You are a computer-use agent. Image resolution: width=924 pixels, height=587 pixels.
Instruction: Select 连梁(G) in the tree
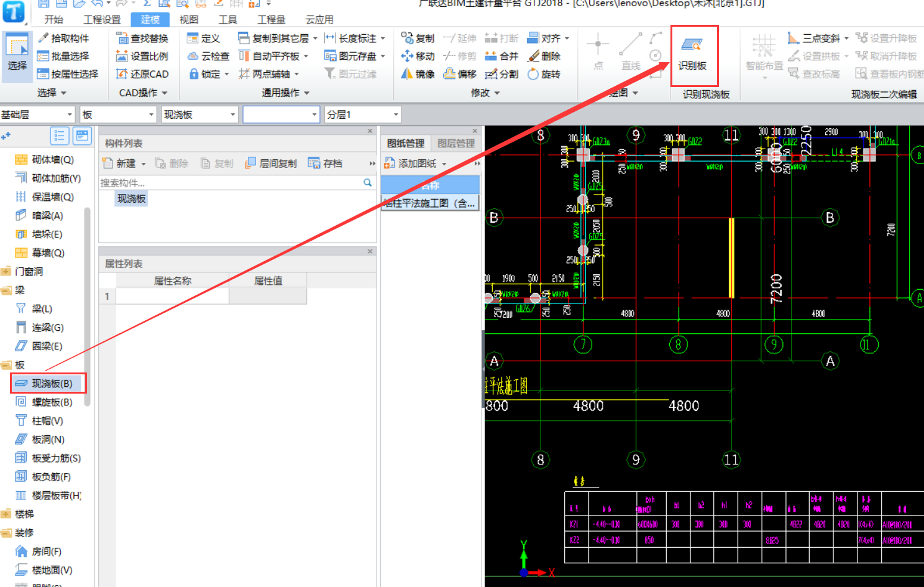point(40,328)
